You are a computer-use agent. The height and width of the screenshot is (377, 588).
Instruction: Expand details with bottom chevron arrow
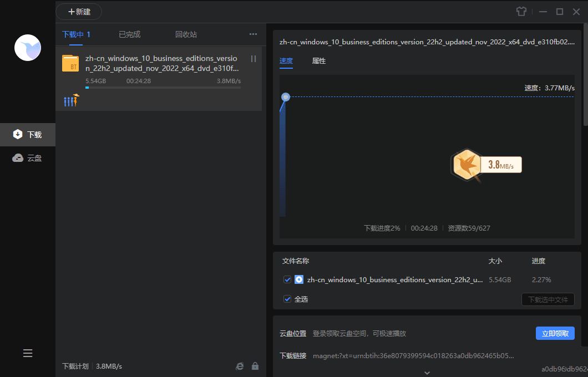tap(427, 373)
